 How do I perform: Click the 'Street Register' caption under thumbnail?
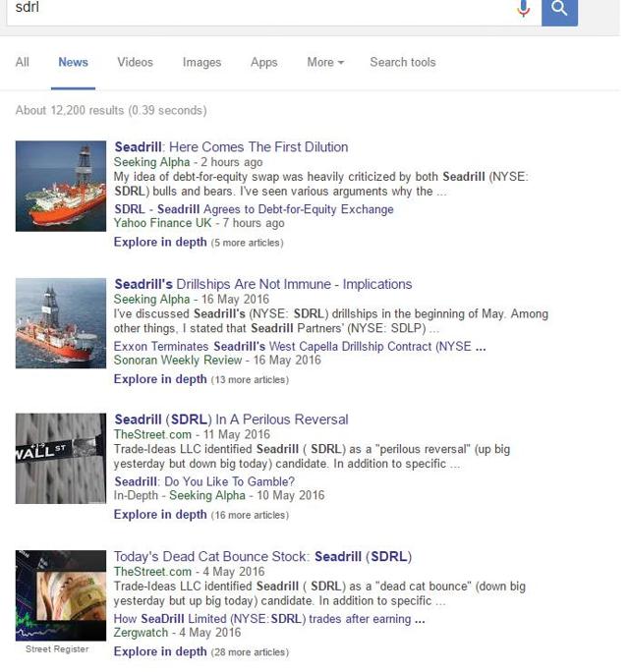pos(57,648)
